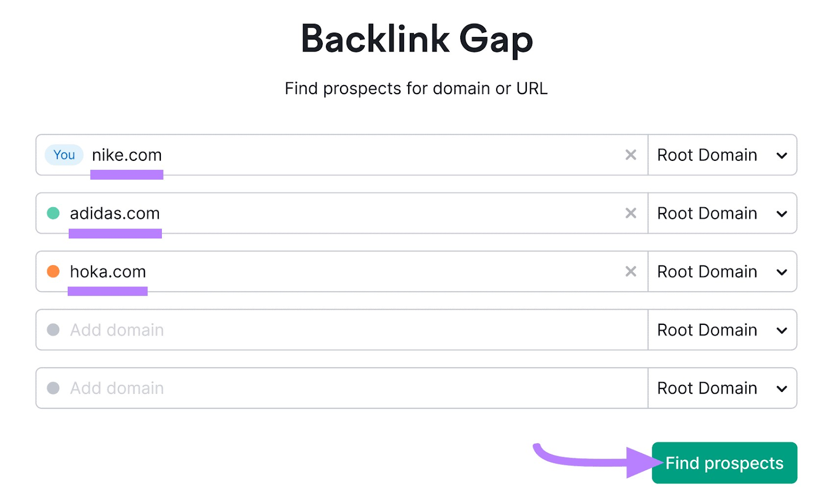Click the X icon next to hoka.com
The image size is (833, 504).
(630, 271)
